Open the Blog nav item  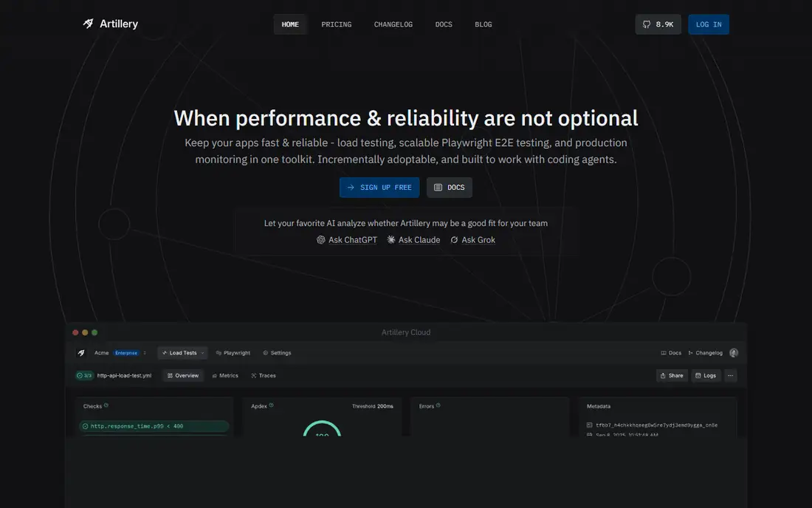point(484,24)
